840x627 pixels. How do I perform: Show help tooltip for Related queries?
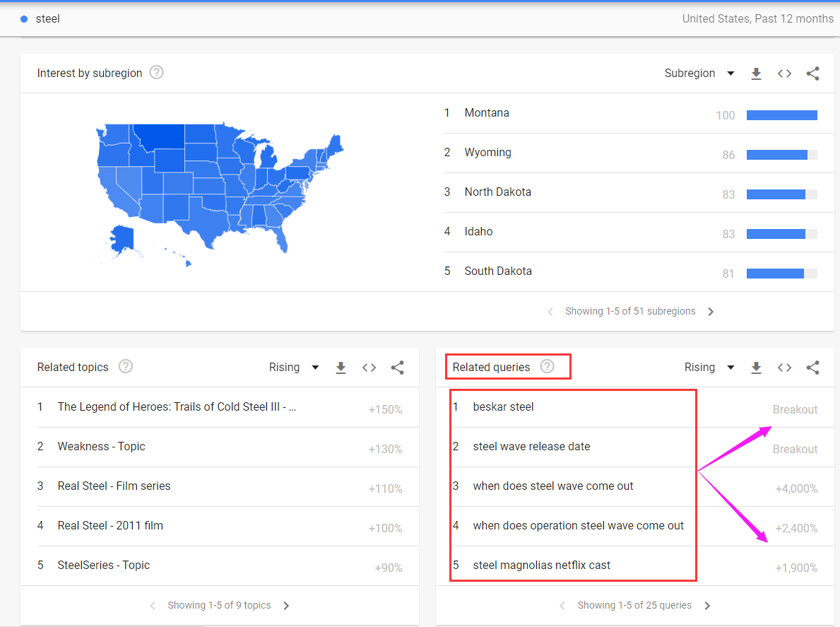click(x=547, y=367)
